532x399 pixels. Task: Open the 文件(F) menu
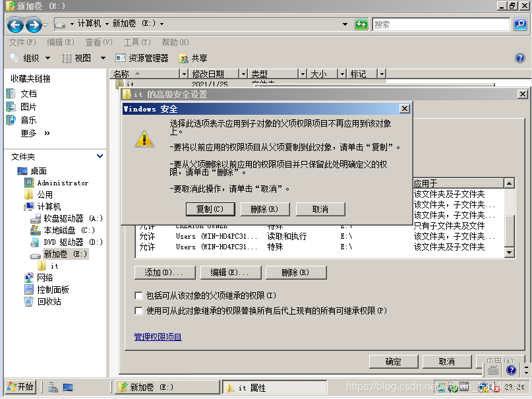(22, 42)
